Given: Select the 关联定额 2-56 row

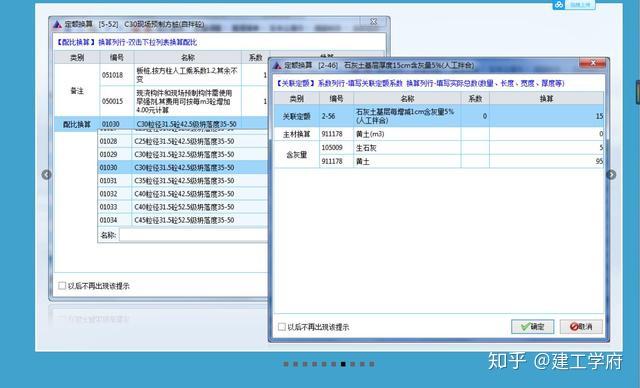Looking at the screenshot, I should (x=439, y=116).
